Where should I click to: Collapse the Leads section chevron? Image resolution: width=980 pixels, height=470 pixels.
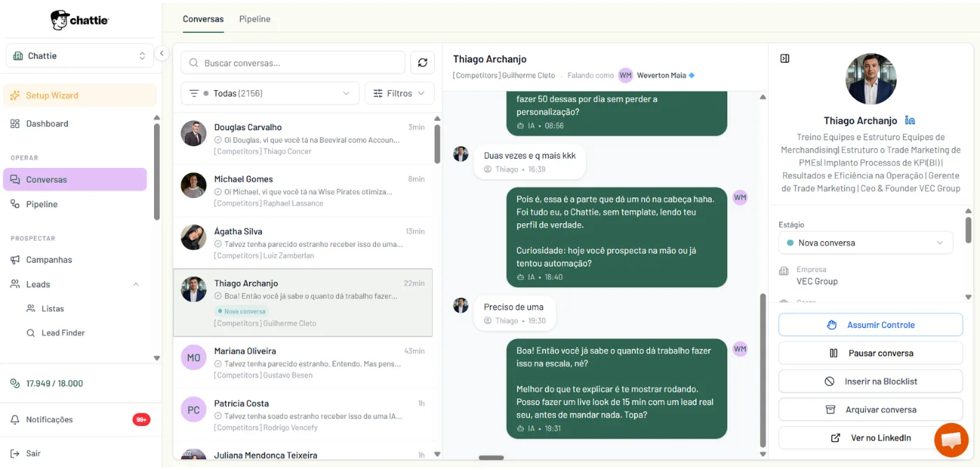click(136, 285)
